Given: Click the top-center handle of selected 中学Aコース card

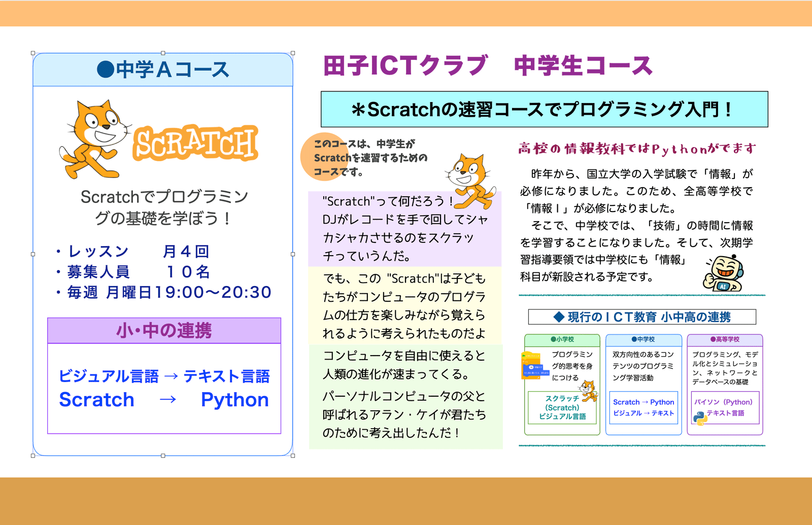Looking at the screenshot, I should click(163, 53).
